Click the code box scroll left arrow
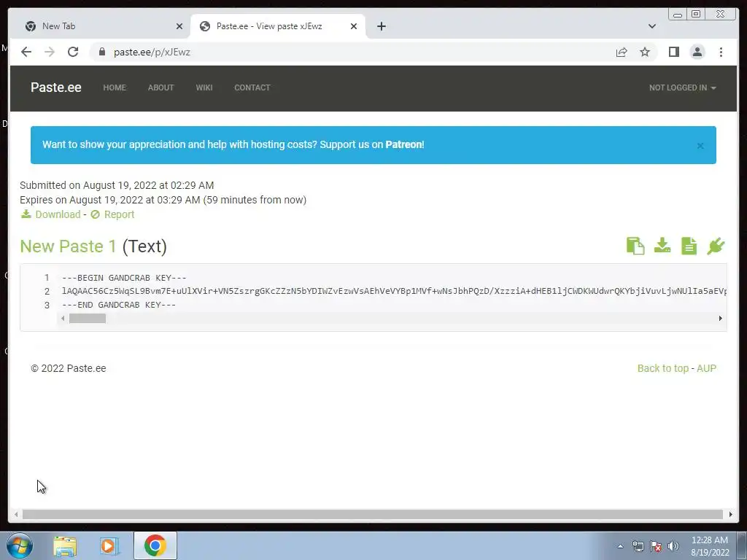The width and height of the screenshot is (747, 560). click(x=63, y=318)
